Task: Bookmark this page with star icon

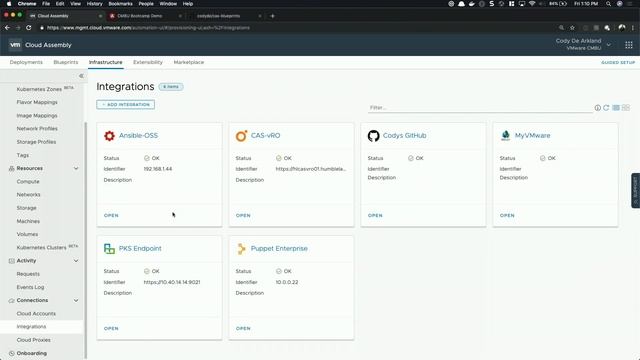Action: point(572,28)
